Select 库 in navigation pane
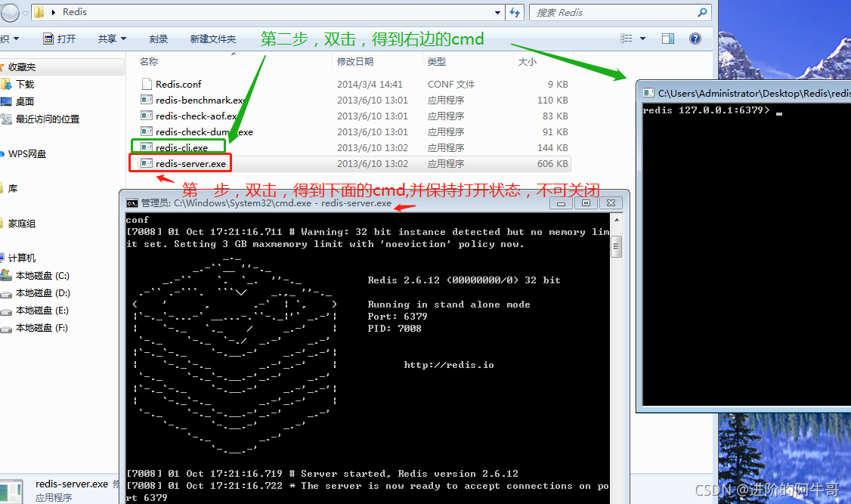The width and height of the screenshot is (851, 504). point(13,188)
